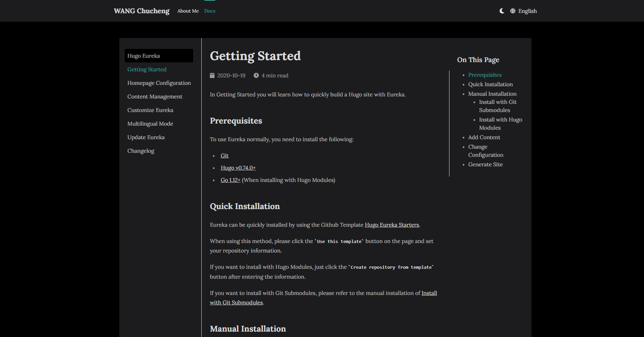Screen dimensions: 644x337
Task: Select Hugo Eureka in sidebar
Action: pos(159,56)
